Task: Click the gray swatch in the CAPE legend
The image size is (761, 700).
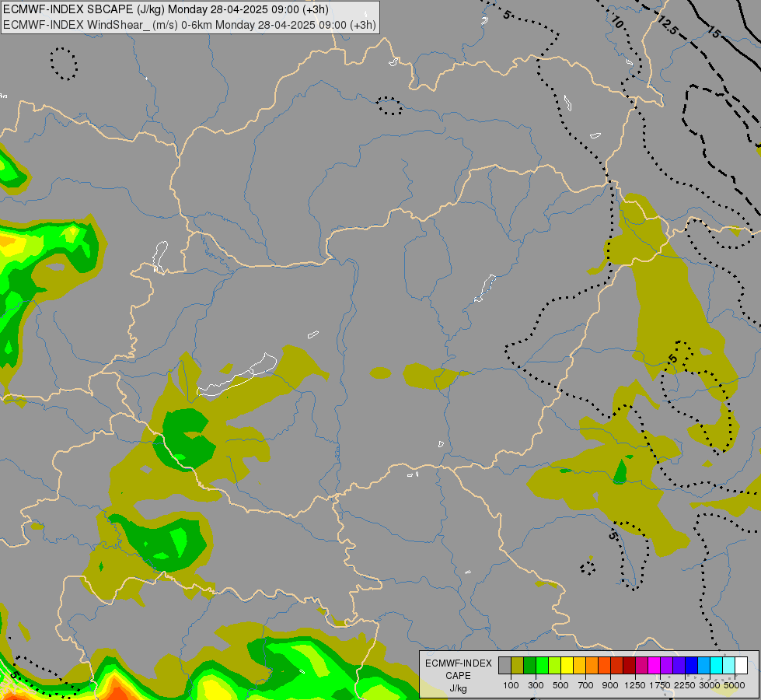Action: (504, 665)
